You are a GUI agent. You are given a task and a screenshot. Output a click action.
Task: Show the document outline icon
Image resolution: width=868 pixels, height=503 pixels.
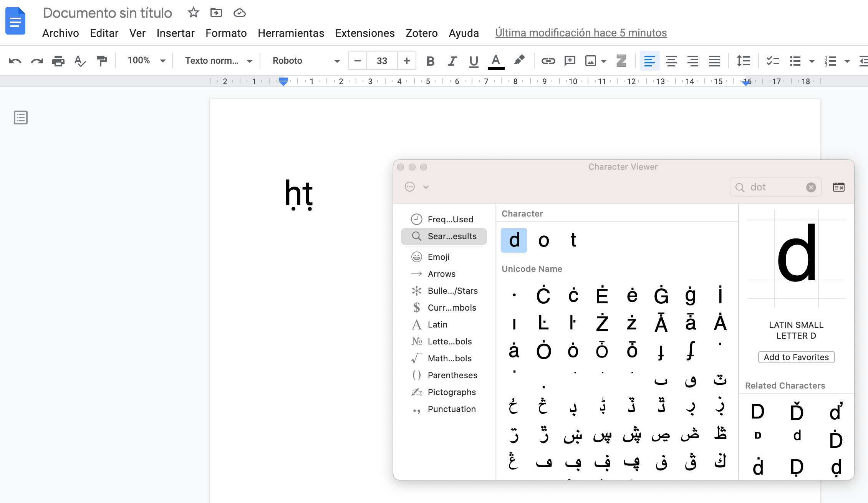(21, 117)
